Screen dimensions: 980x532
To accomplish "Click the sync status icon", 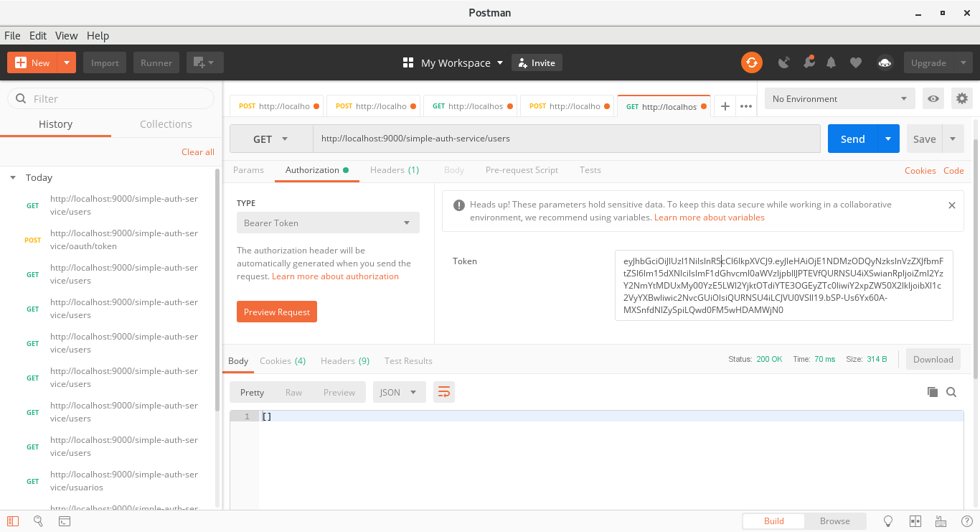I will [x=751, y=62].
